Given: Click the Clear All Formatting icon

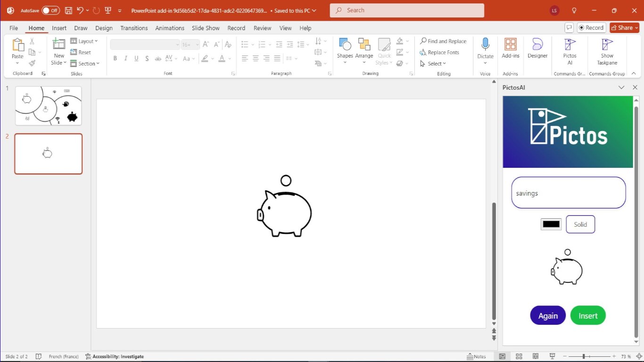Looking at the screenshot, I should point(228,45).
